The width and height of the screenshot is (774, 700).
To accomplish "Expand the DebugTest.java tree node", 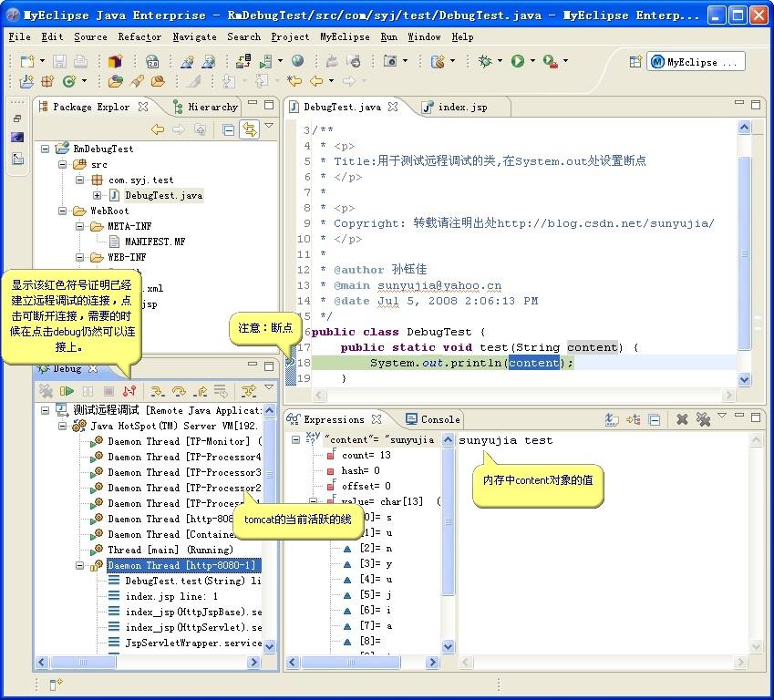I will coord(98,195).
